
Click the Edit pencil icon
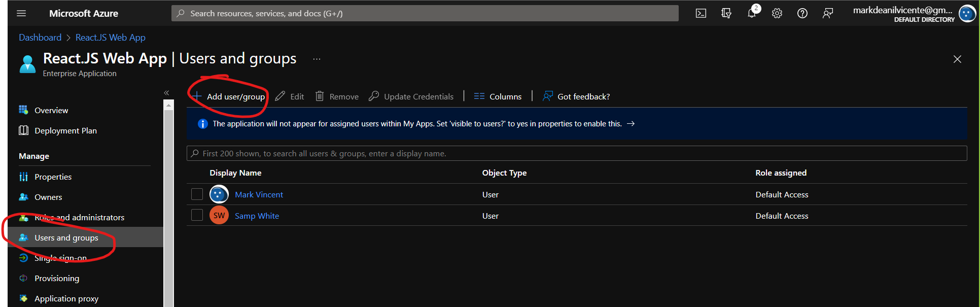click(280, 96)
